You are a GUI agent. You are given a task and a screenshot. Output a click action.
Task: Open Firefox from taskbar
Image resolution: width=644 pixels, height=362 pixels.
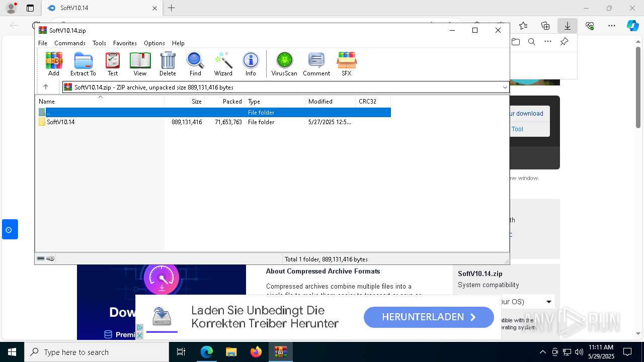pyautogui.click(x=256, y=352)
